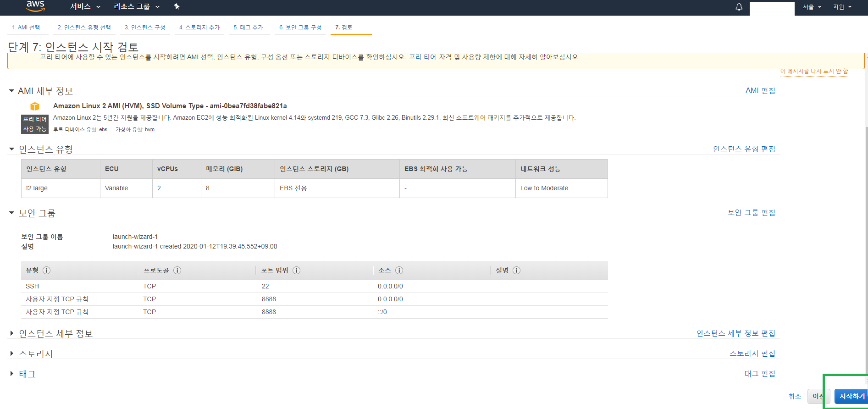This screenshot has width=868, height=409.
Task: Click the 프리 티어 link in banner
Action: tap(422, 57)
